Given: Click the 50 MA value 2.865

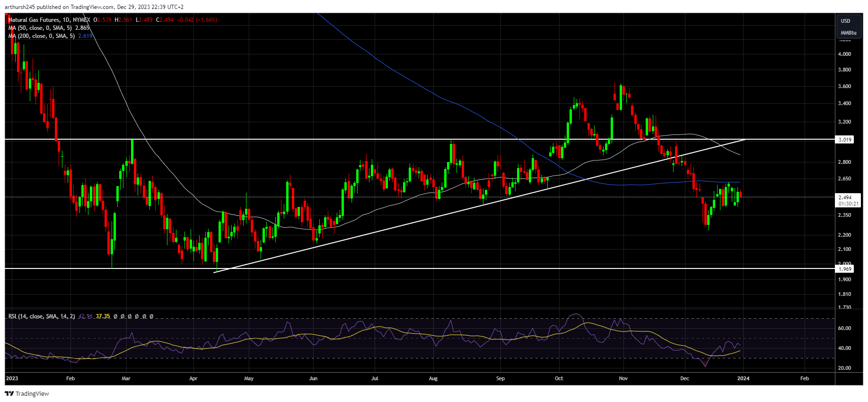Looking at the screenshot, I should pyautogui.click(x=82, y=28).
